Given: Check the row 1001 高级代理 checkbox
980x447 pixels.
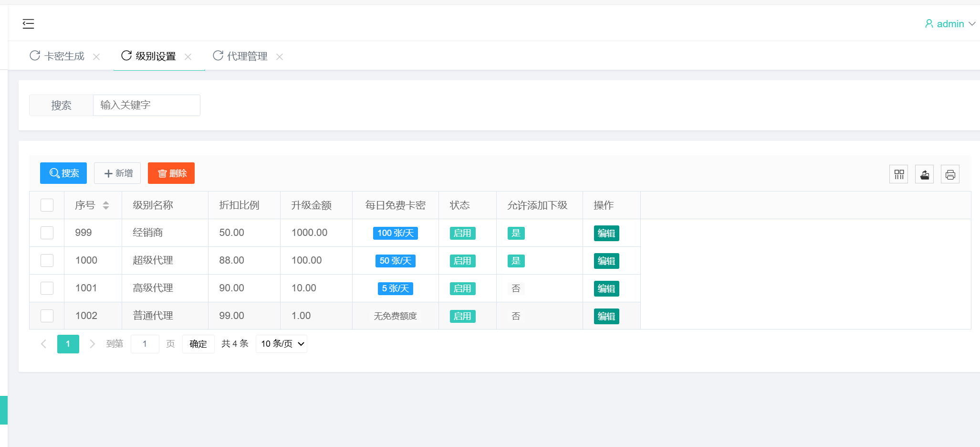Looking at the screenshot, I should tap(47, 288).
